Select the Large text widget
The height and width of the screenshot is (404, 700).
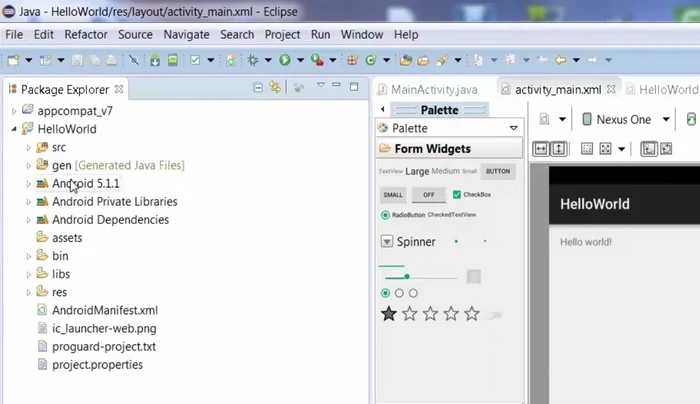point(417,171)
